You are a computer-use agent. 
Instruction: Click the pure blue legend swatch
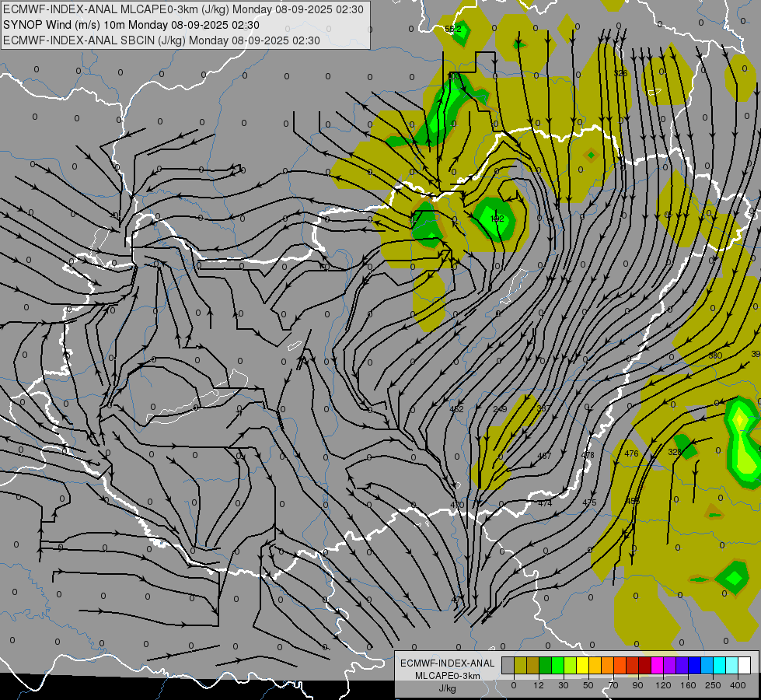pyautogui.click(x=695, y=665)
